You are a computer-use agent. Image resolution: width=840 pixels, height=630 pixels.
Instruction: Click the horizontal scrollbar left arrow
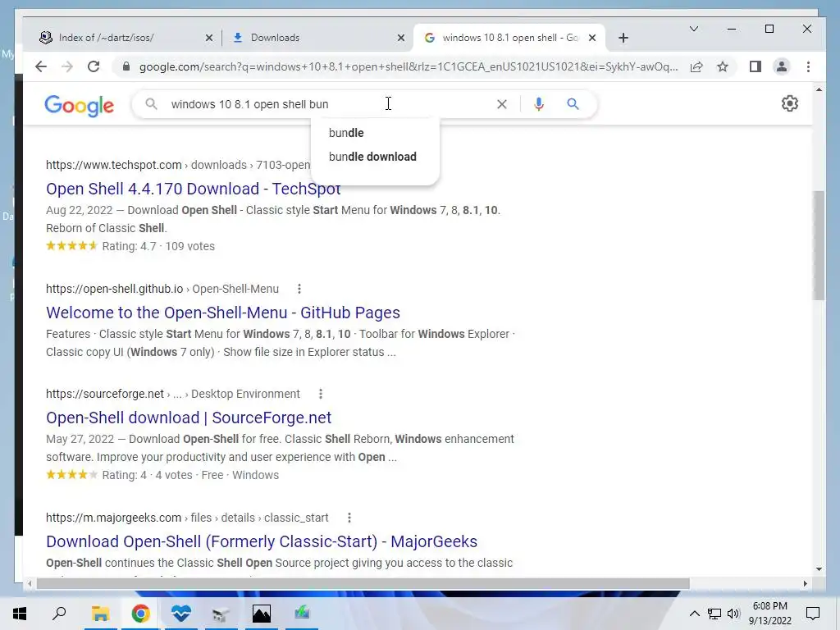click(30, 583)
